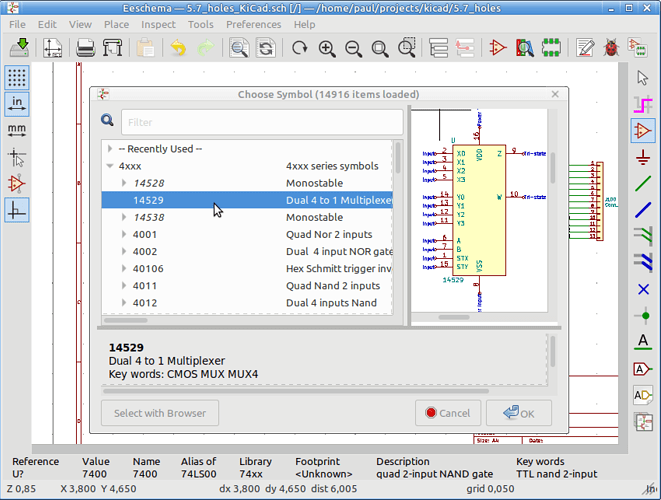The image size is (661, 500).
Task: Click Zoom to Selection icon
Action: coord(407,47)
